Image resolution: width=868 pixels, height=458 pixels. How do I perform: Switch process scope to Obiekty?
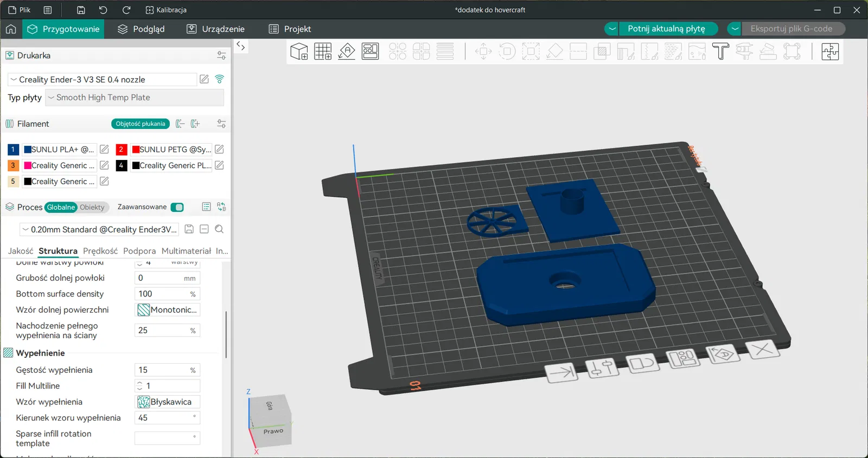tap(92, 207)
